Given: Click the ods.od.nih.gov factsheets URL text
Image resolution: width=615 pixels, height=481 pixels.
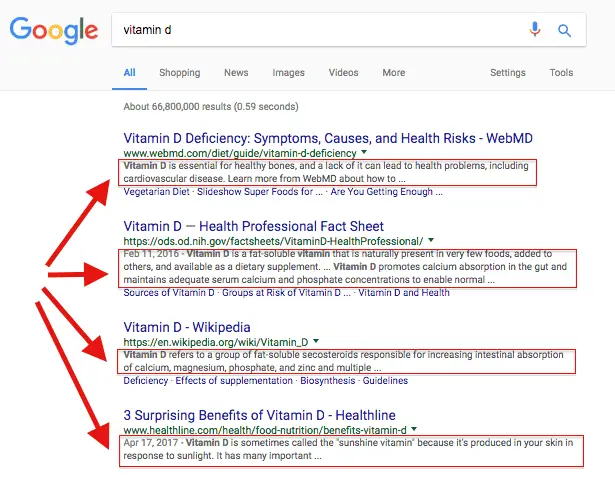Looking at the screenshot, I should tap(273, 241).
